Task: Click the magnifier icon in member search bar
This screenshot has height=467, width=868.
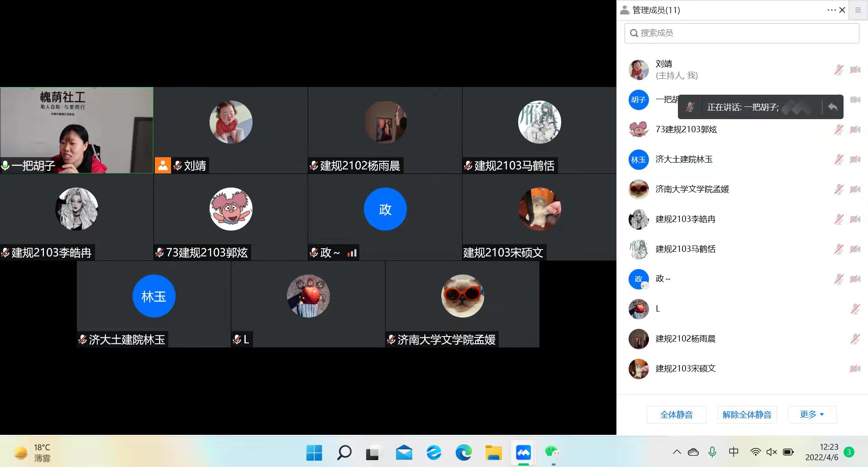Action: coord(634,33)
